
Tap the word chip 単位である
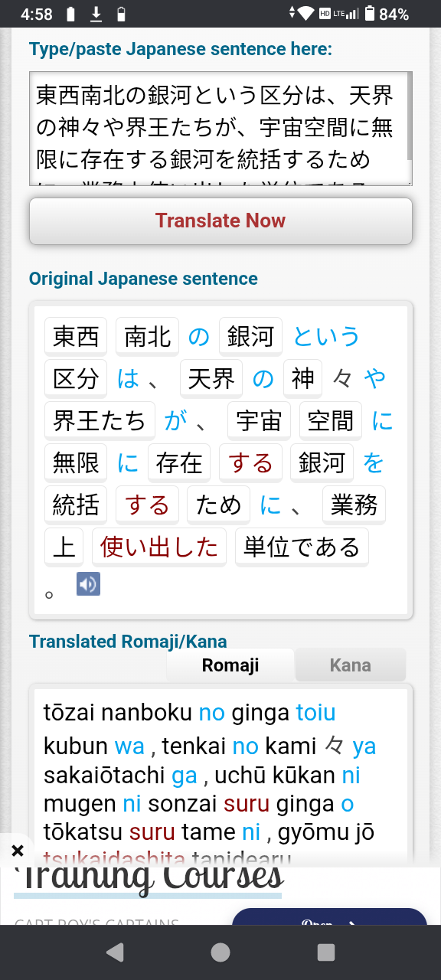(x=302, y=547)
